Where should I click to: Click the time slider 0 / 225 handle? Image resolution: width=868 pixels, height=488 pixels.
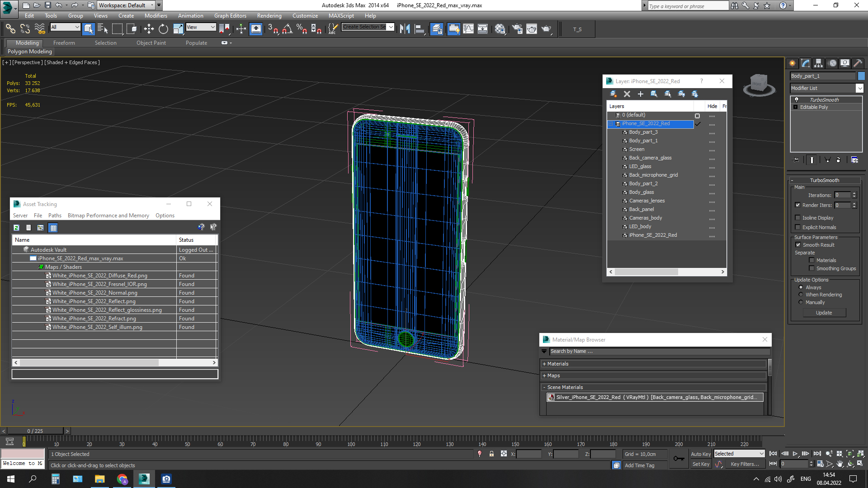35,431
